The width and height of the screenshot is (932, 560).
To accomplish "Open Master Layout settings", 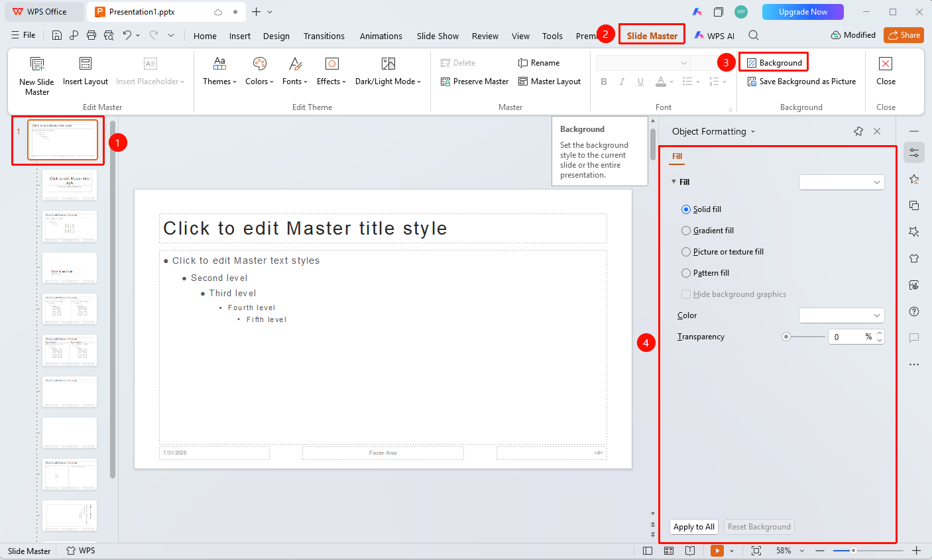I will click(550, 82).
